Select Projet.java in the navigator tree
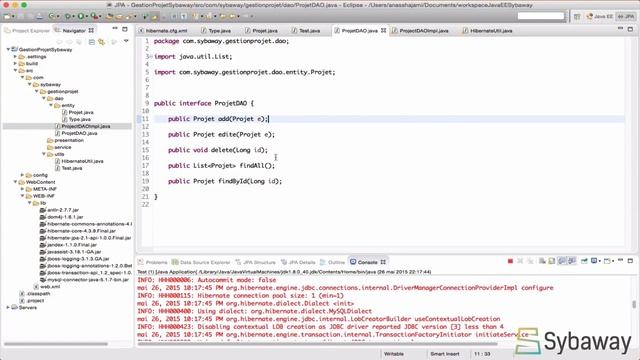 click(x=78, y=112)
